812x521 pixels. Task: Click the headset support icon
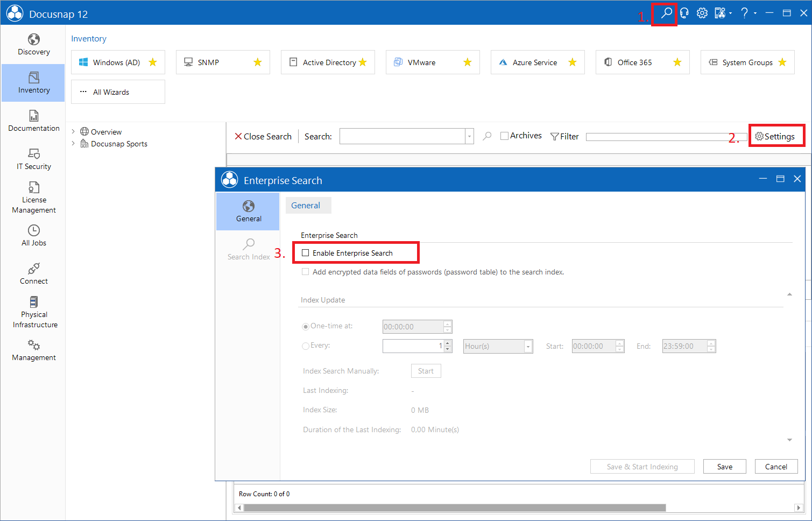click(684, 13)
